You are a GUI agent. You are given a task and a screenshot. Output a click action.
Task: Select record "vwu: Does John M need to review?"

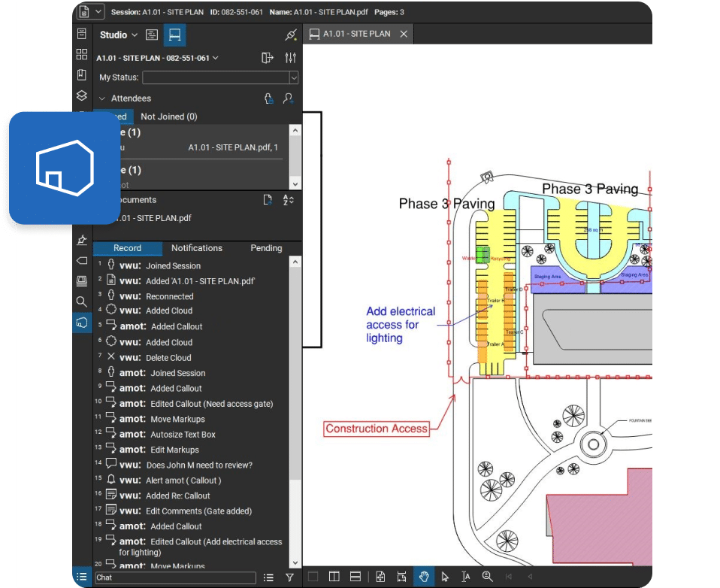pyautogui.click(x=192, y=465)
